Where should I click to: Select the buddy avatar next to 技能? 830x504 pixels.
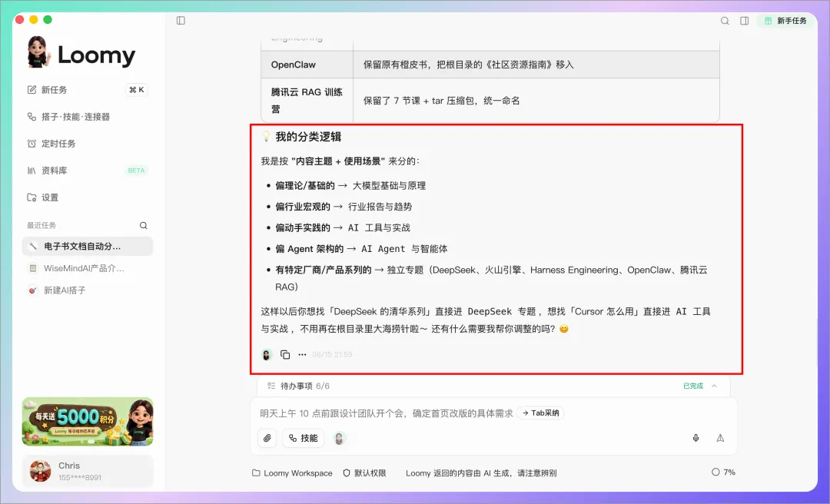point(340,439)
